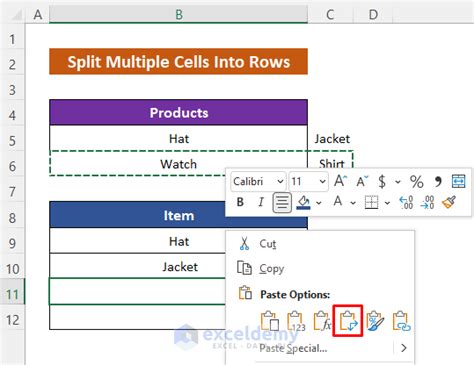Click the pages icon beside Copy
Screen dimensions: 474x365
[x=244, y=268]
